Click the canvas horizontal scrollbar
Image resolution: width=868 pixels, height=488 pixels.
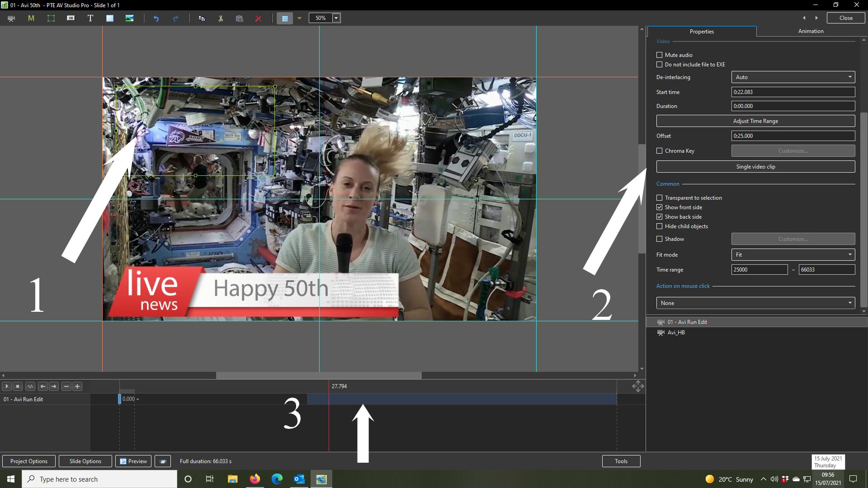tap(319, 375)
